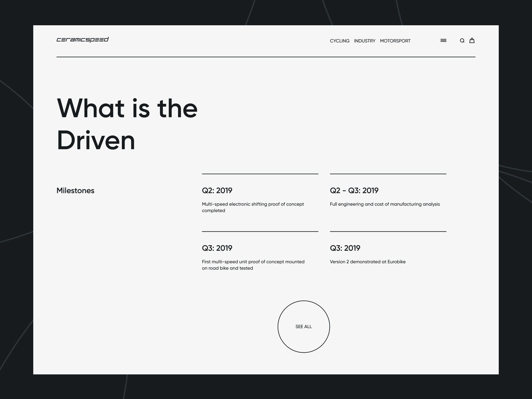Select the electronic shifting proof of concept text
Image resolution: width=532 pixels, height=399 pixels.
[253, 207]
